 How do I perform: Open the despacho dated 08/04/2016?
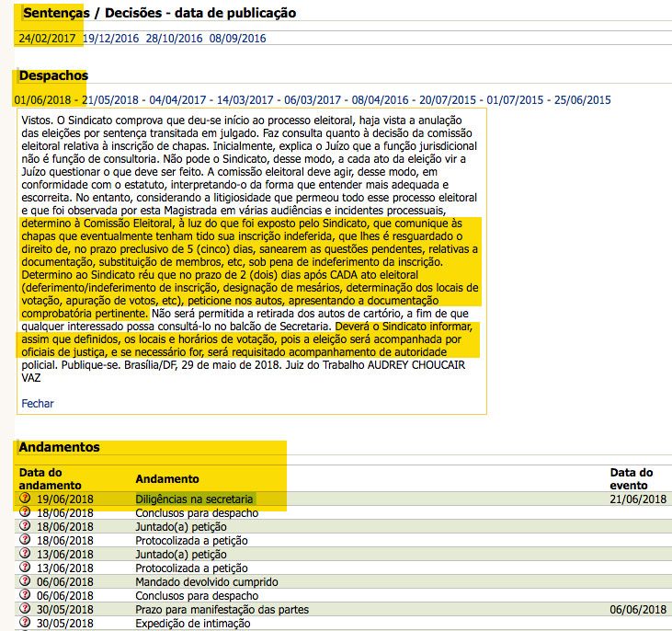381,100
